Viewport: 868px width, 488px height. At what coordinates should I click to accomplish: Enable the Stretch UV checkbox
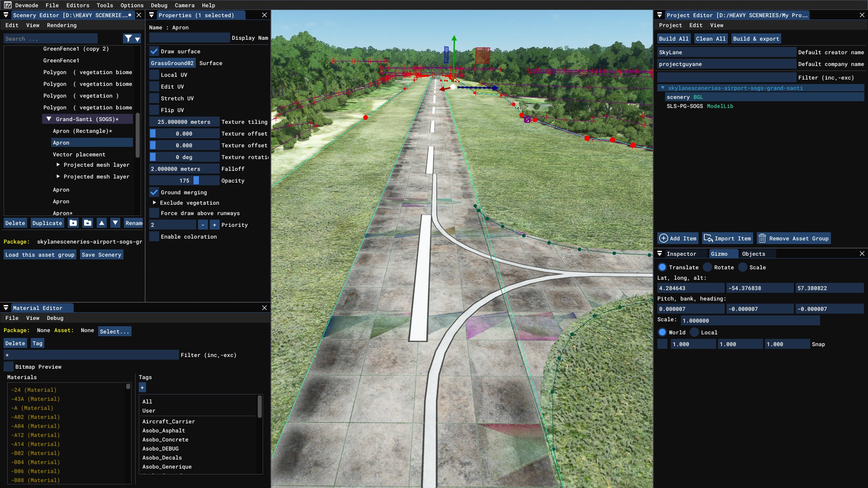coord(154,98)
